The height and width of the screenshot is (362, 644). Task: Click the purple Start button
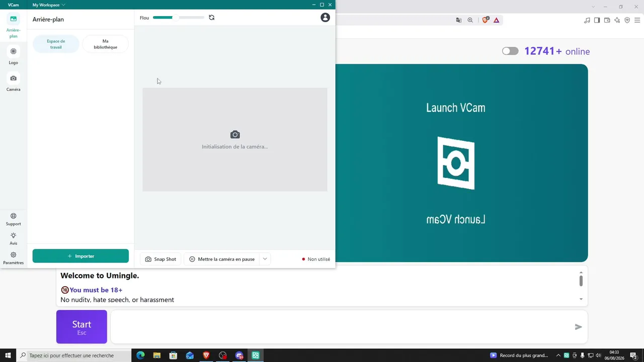(82, 327)
